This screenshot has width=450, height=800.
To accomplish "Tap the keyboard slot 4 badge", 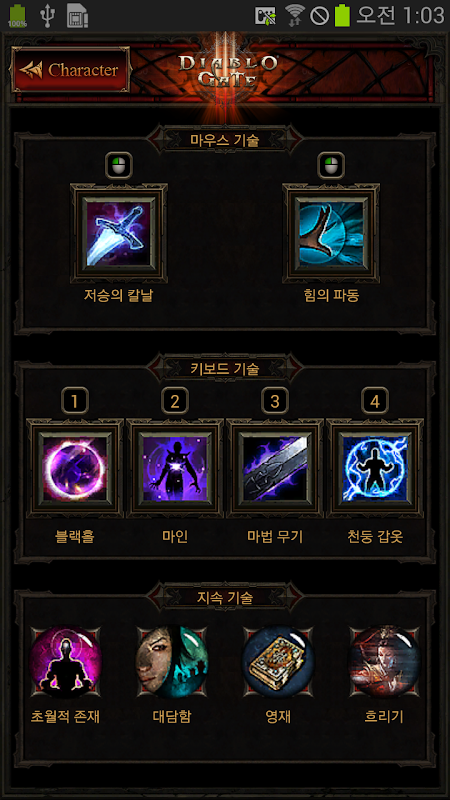I will pos(375,401).
